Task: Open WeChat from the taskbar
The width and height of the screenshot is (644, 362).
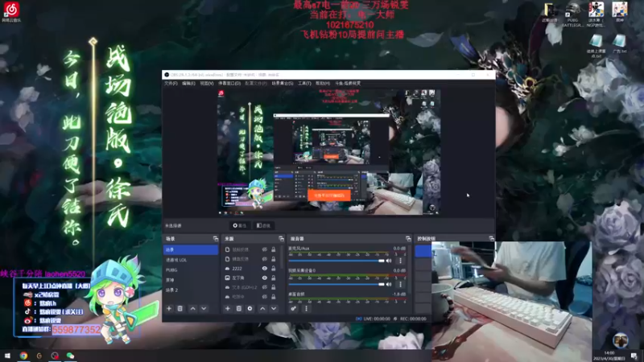Action: [x=70, y=356]
